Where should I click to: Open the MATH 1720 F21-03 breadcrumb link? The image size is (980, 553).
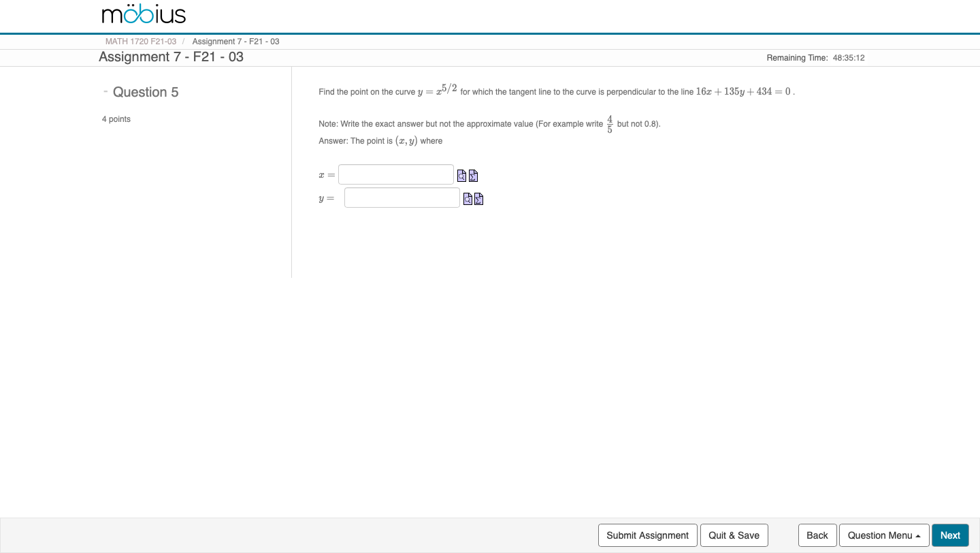tap(140, 41)
